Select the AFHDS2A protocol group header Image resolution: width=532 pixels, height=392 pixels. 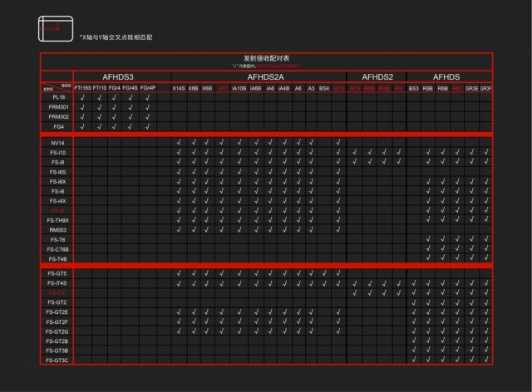[x=260, y=76]
